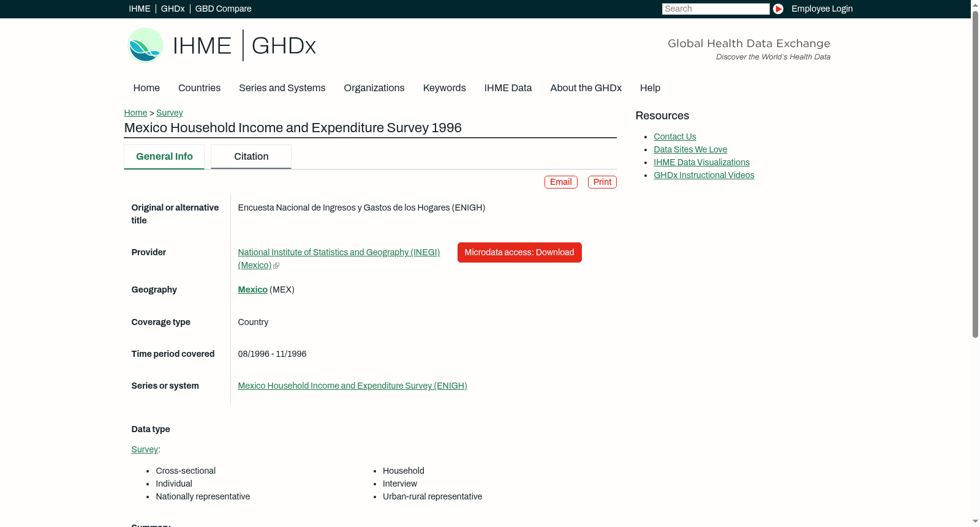Open GBD Compare in top bar
980x527 pixels.
(224, 9)
